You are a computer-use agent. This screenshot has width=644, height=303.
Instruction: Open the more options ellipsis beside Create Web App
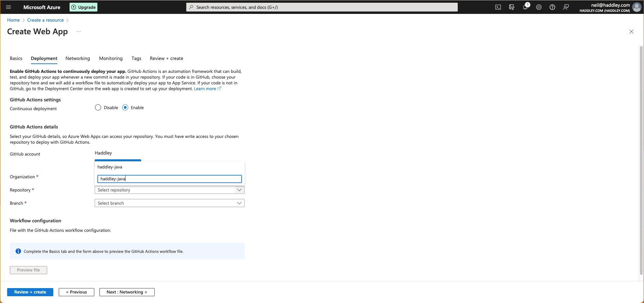pos(79,32)
